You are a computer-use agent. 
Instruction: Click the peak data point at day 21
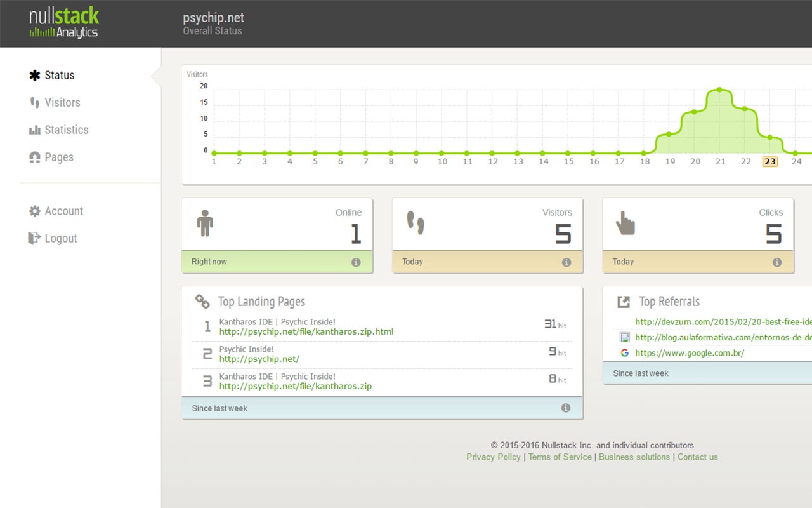719,90
